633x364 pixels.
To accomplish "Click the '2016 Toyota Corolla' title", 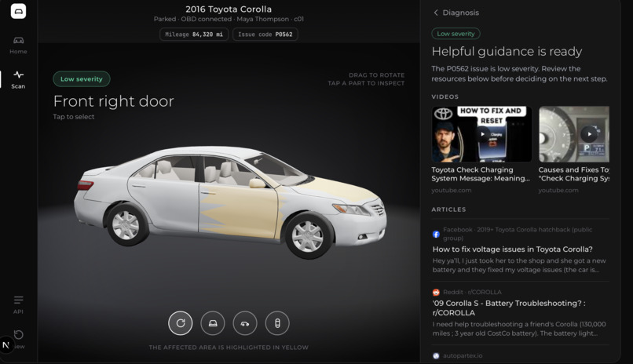I will 229,9.
